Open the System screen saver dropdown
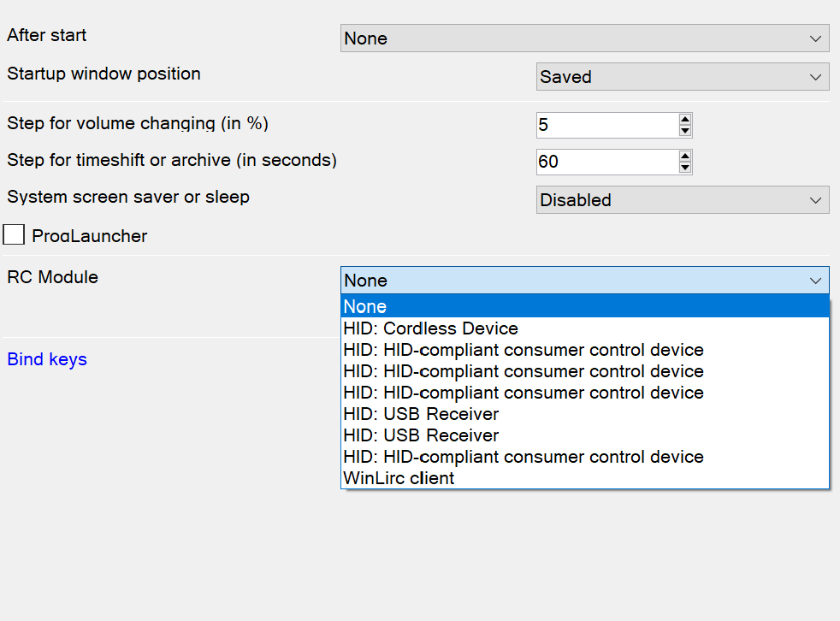This screenshot has height=621, width=840. pos(682,200)
